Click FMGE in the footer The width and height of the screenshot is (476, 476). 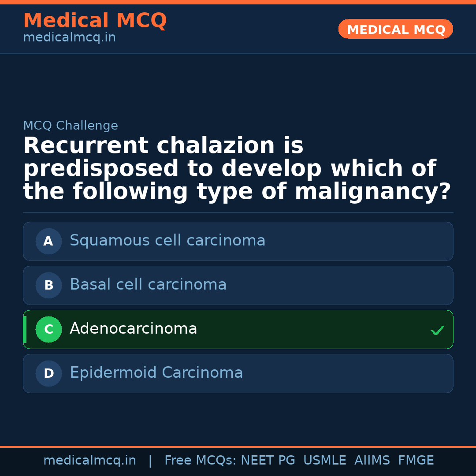click(416, 461)
